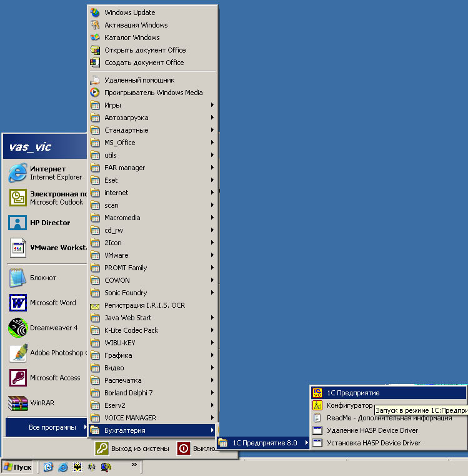
Task: Open the Видео program folder
Action: 152,368
